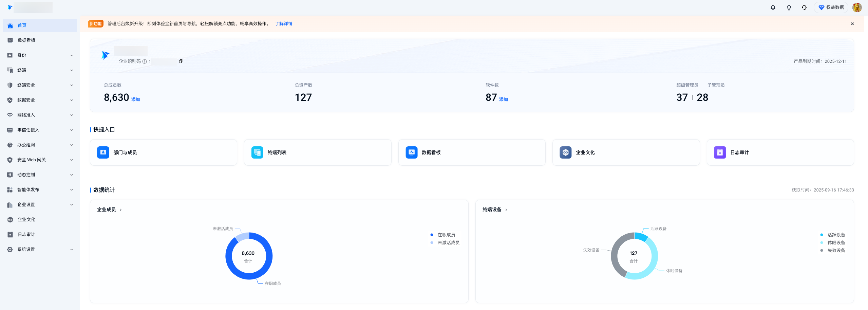868x310 pixels.
Task: Click the 日志审计 quick entry icon
Action: [720, 152]
